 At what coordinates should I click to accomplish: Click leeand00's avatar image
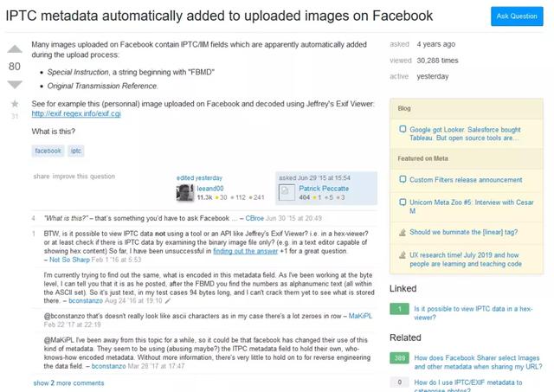coord(184,192)
